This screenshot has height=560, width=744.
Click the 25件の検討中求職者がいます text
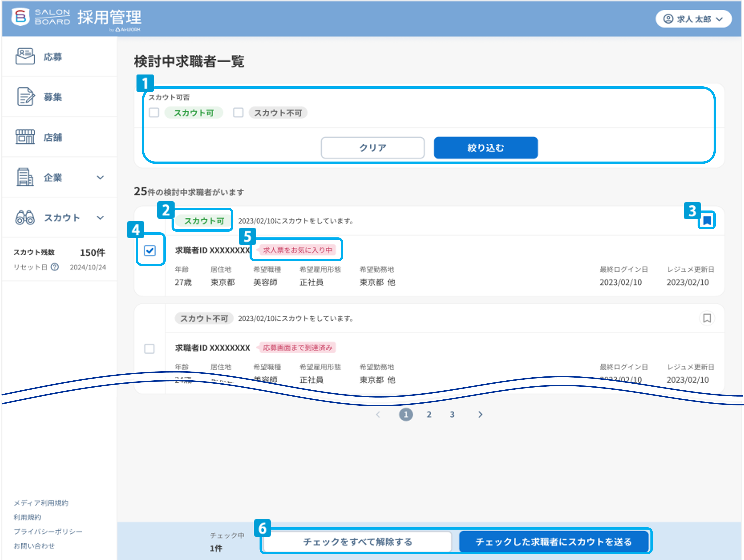click(x=189, y=192)
